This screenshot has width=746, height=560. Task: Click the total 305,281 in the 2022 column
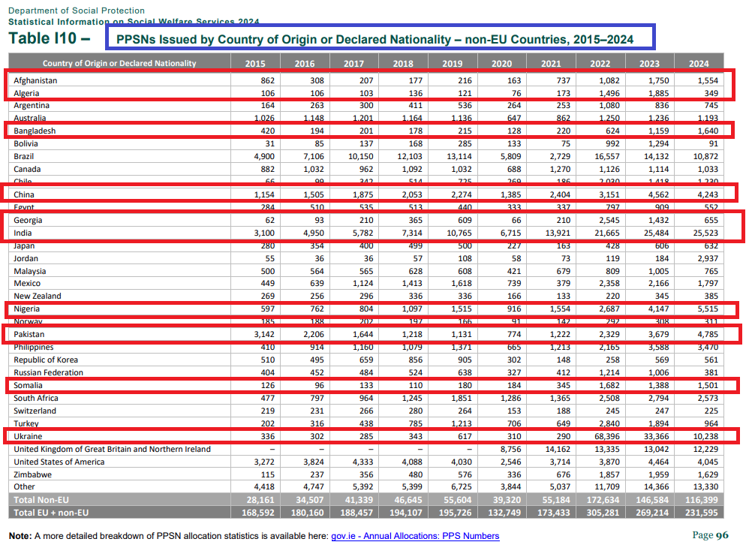tap(603, 513)
